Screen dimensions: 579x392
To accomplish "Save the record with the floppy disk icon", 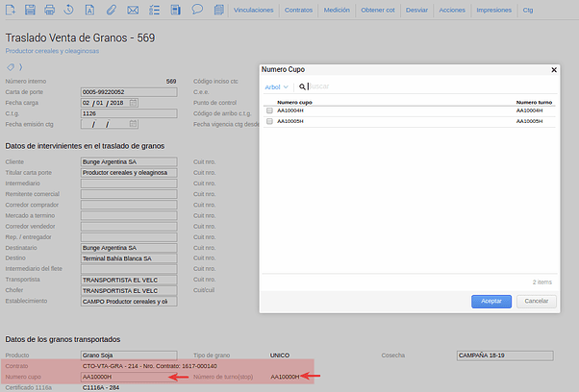I will click(29, 10).
